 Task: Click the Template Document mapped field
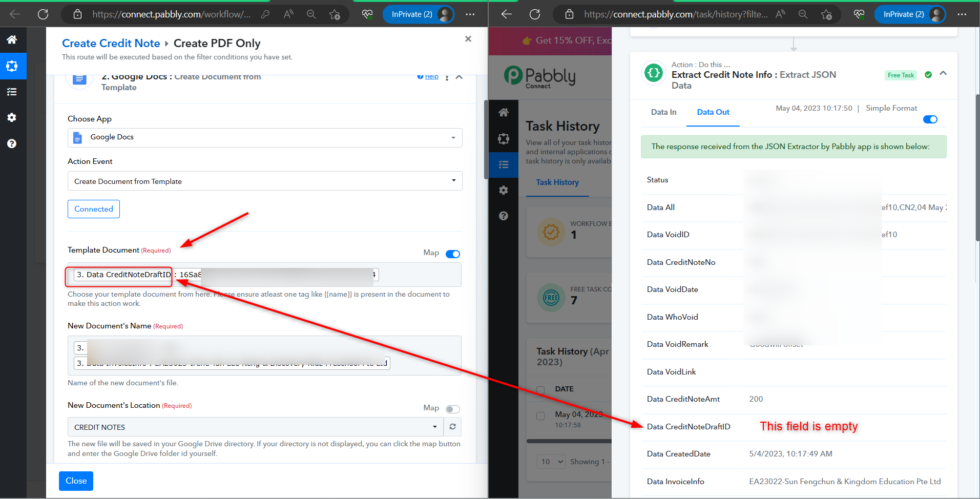(x=264, y=275)
